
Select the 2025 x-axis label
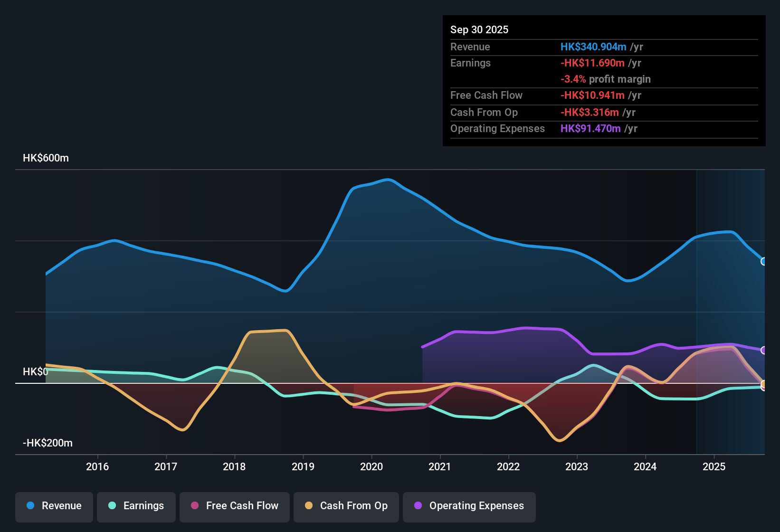pos(714,466)
